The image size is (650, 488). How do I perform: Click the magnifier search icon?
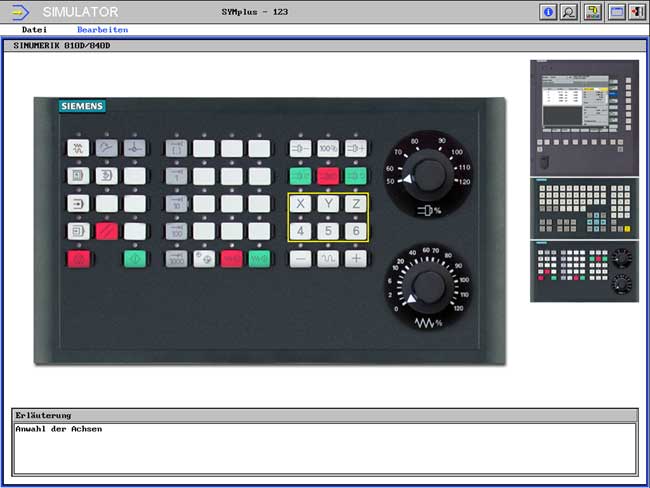tap(569, 12)
